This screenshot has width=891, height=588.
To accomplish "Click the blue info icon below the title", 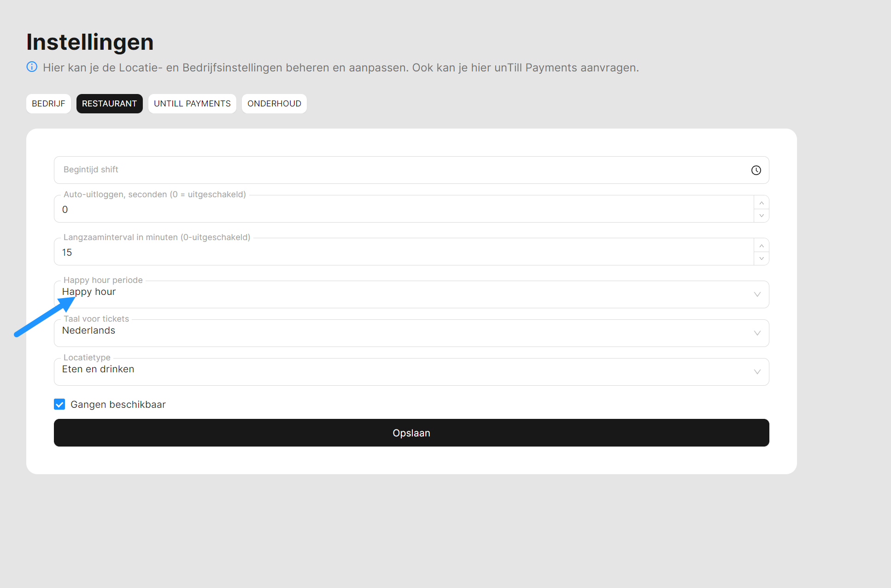I will (32, 67).
